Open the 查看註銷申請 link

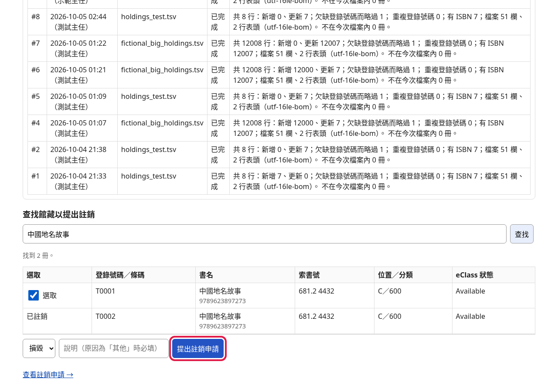[48, 375]
